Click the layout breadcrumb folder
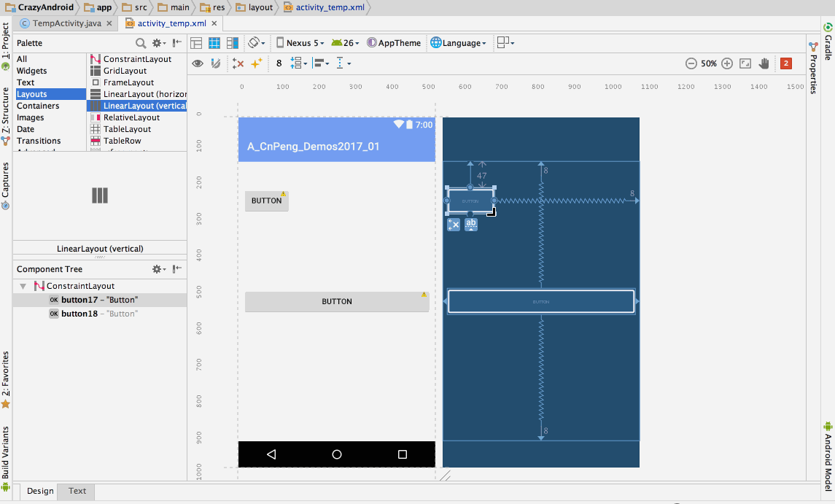Viewport: 835px width, 504px height. click(x=255, y=7)
